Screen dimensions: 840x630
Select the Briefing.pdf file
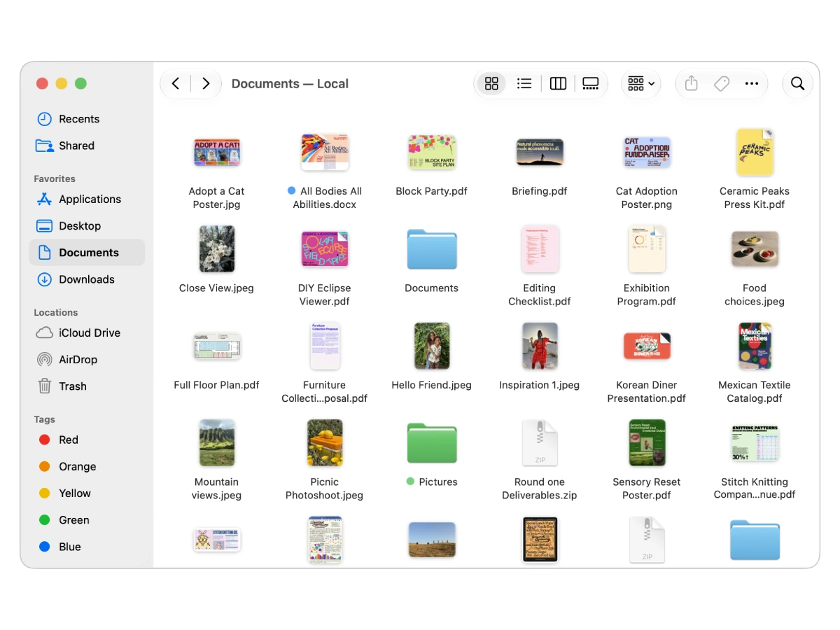[x=540, y=152]
